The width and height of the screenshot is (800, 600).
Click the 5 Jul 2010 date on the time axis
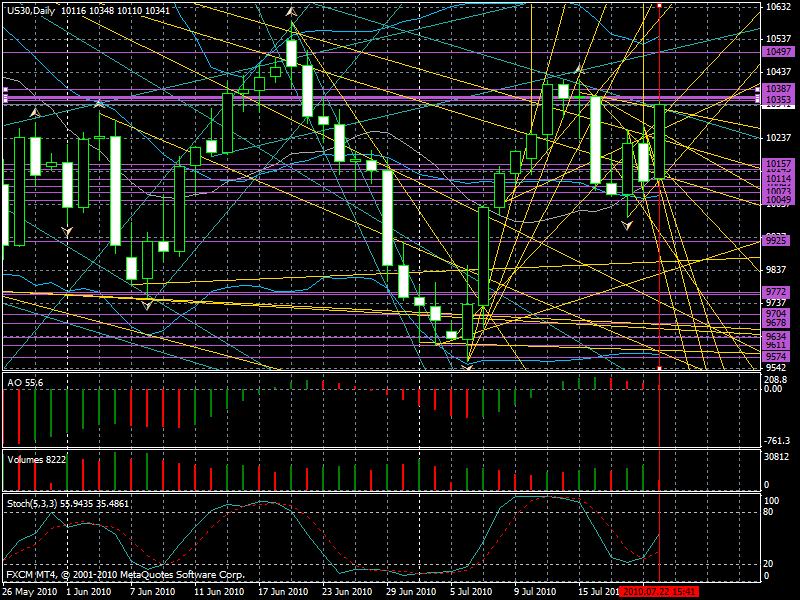pyautogui.click(x=471, y=592)
